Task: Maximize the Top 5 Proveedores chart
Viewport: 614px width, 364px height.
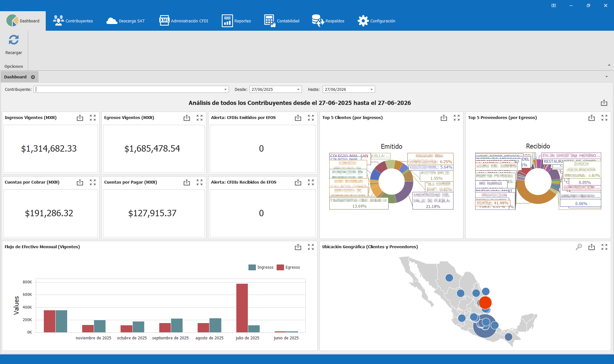Action: pyautogui.click(x=604, y=118)
